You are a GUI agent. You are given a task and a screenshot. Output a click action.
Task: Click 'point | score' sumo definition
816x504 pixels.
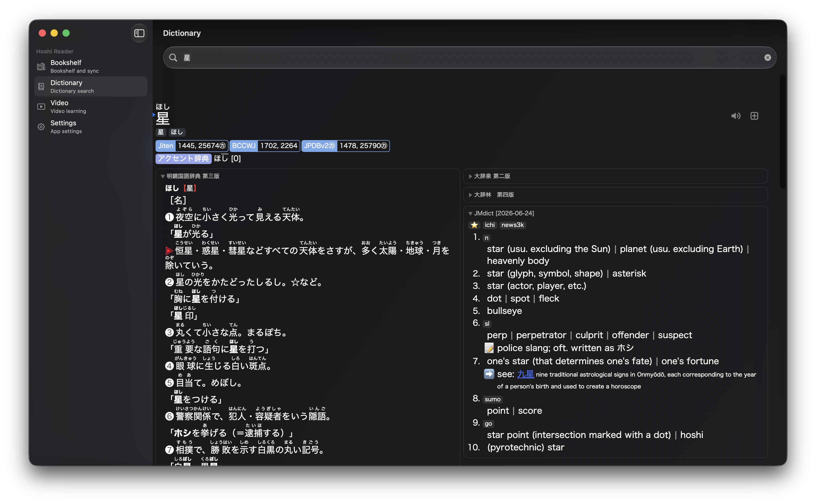click(x=515, y=411)
